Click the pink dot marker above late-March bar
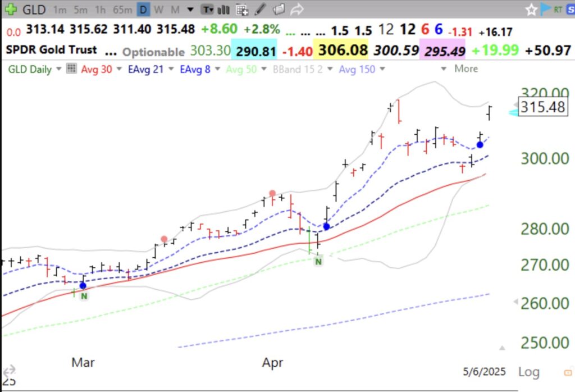 pos(272,193)
